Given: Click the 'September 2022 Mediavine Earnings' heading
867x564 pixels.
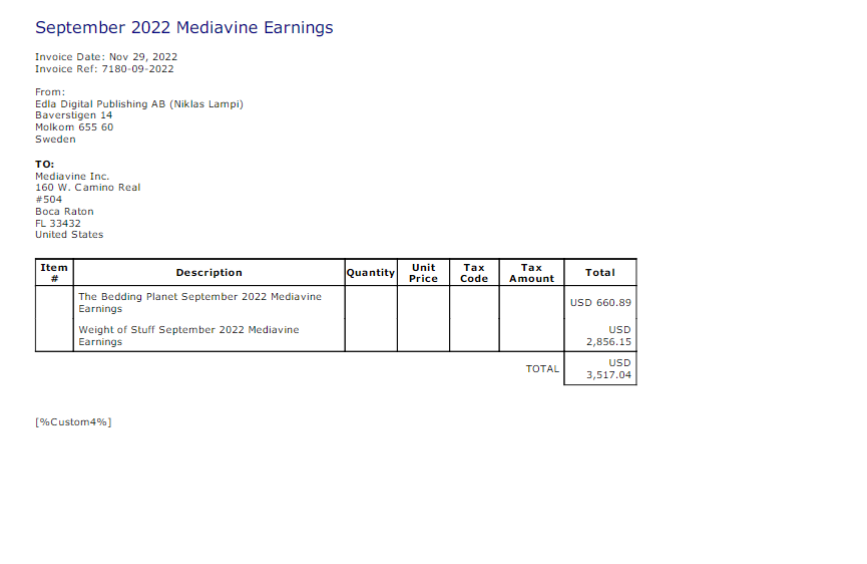Looking at the screenshot, I should pyautogui.click(x=184, y=28).
